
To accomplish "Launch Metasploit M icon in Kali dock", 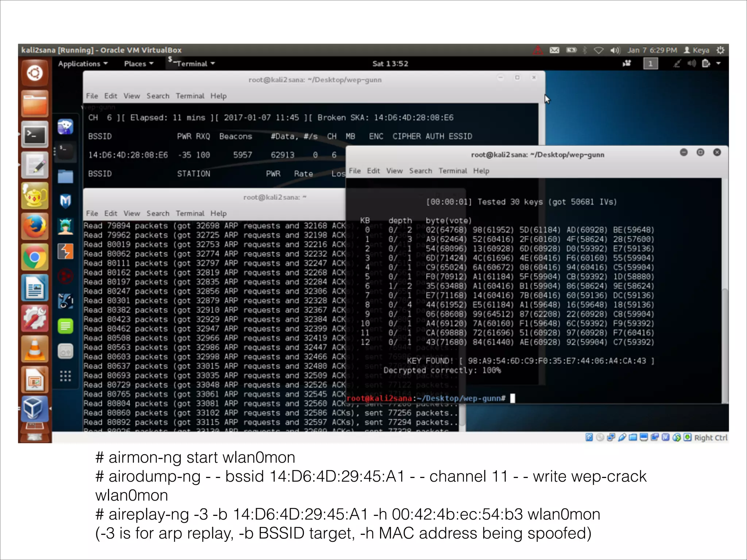I will pos(65,201).
